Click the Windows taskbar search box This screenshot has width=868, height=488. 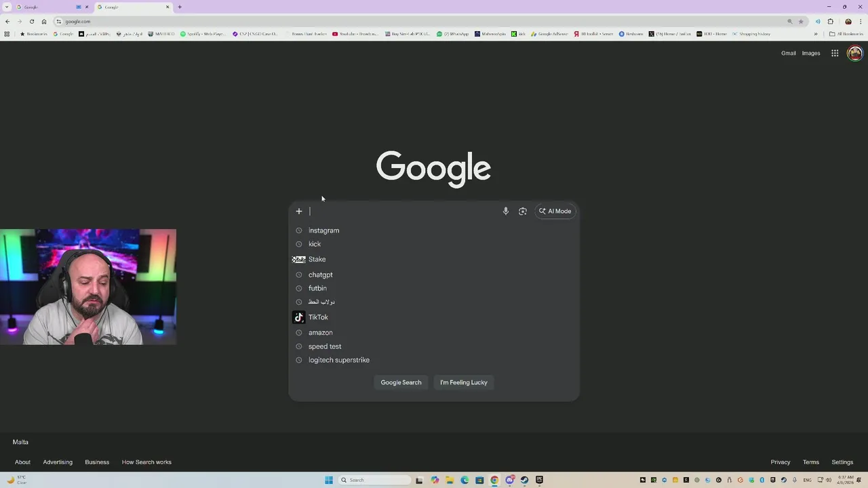coord(375,480)
